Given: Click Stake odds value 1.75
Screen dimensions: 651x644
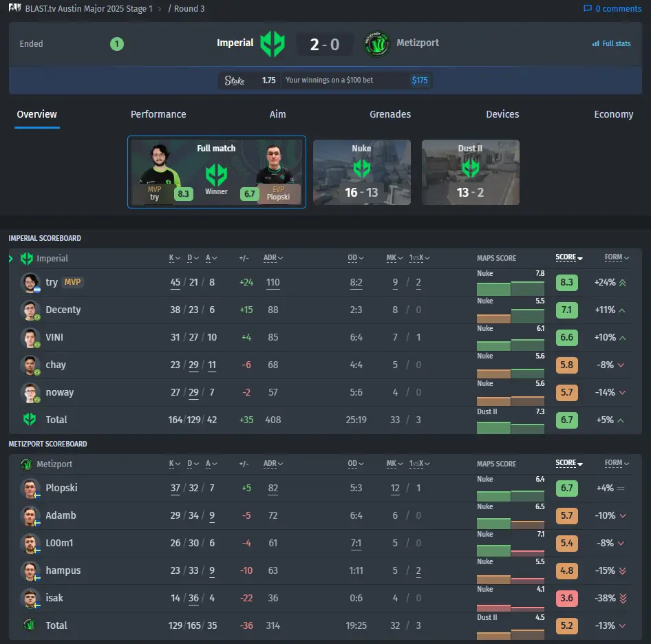Looking at the screenshot, I should (268, 80).
